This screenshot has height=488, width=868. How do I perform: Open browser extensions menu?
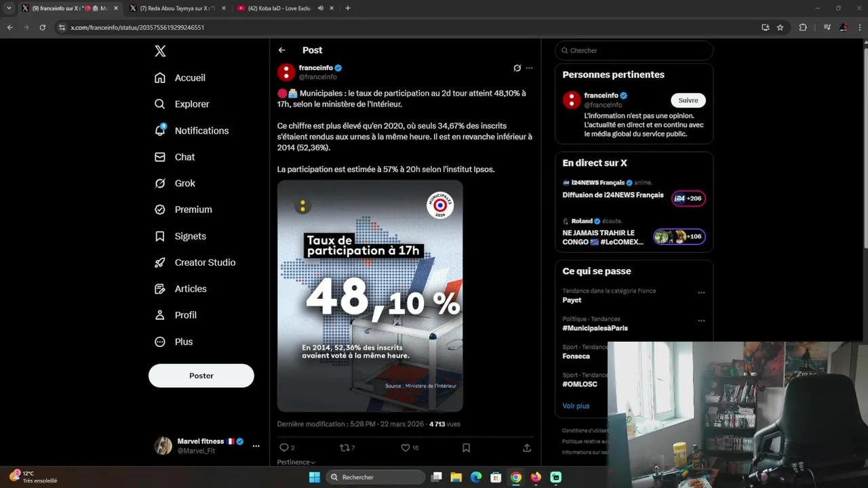point(803,28)
